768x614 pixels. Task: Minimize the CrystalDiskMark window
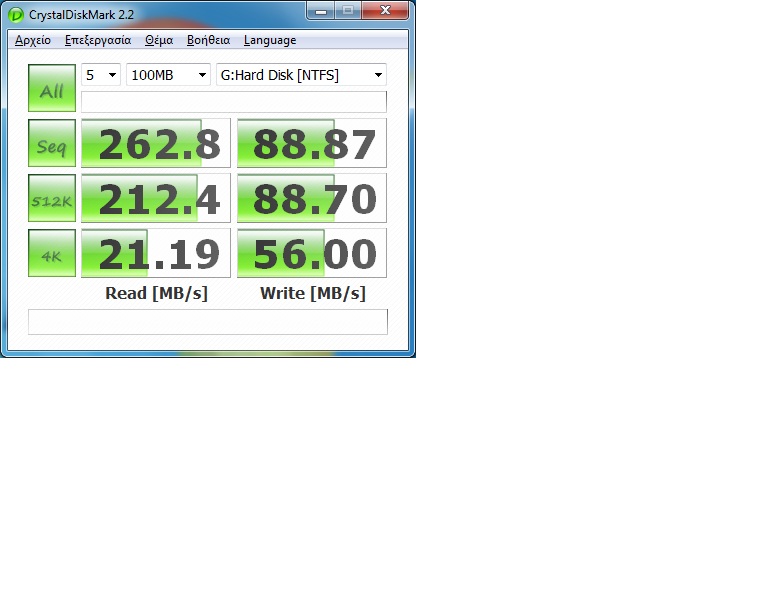[321, 10]
